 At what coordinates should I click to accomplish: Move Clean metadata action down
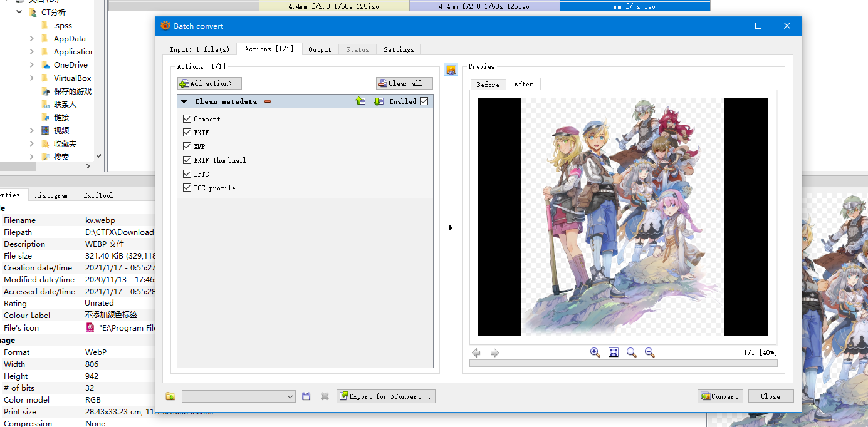379,101
